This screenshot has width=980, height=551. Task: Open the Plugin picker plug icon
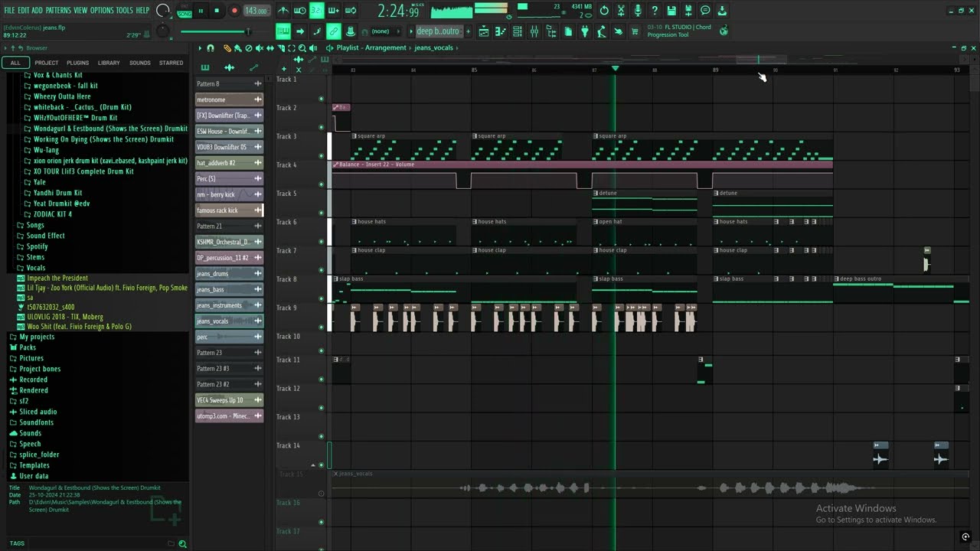tap(585, 31)
